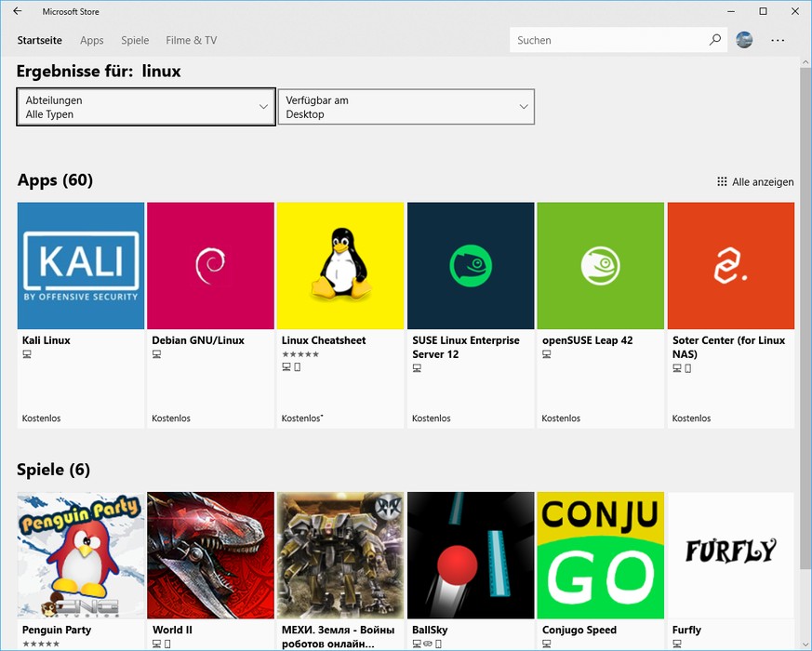Click SUSE Linux Enterprise Server 12 title
Viewport: 812px width, 651px height.
[466, 347]
